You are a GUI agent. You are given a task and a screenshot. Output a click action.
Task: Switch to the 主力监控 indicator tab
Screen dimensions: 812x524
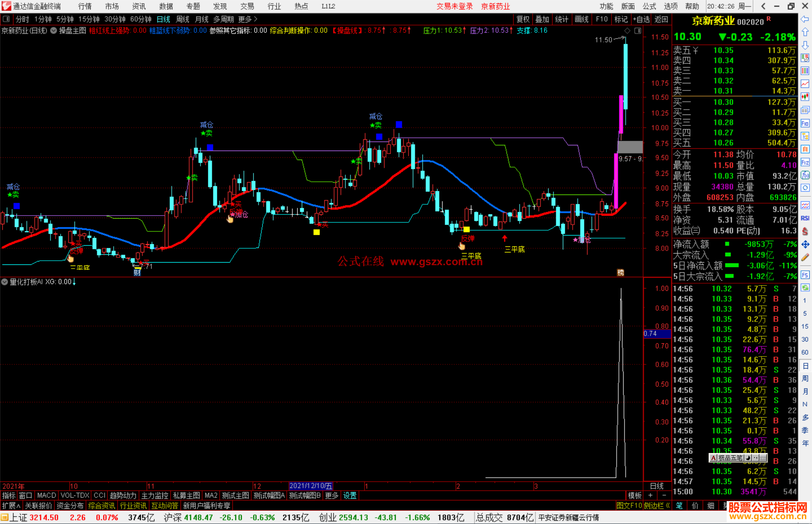tap(155, 495)
